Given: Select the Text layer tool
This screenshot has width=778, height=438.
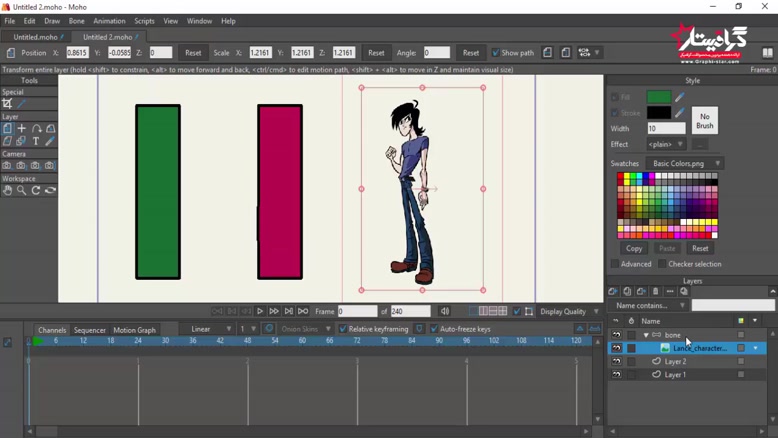Looking at the screenshot, I should click(36, 141).
